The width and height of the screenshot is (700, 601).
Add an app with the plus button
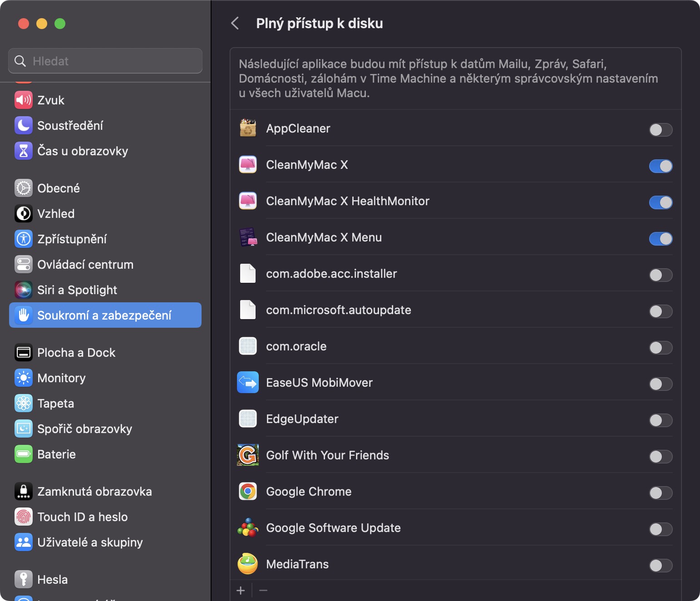[241, 590]
